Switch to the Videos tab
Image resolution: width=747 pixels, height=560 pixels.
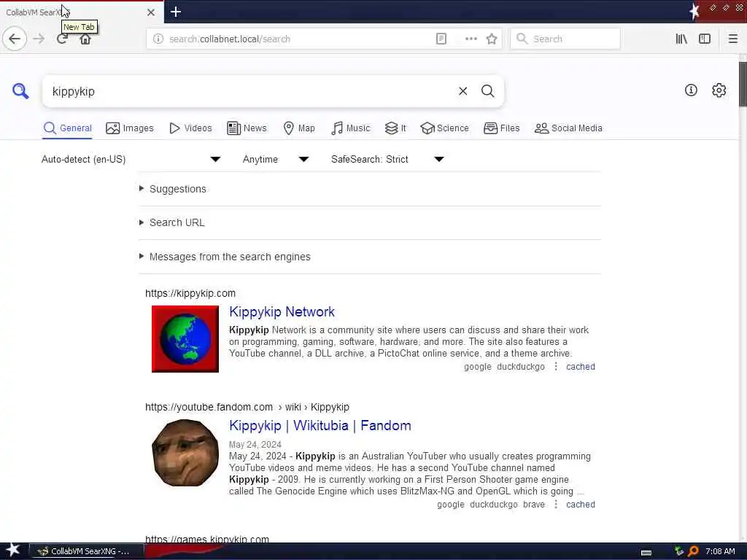190,128
